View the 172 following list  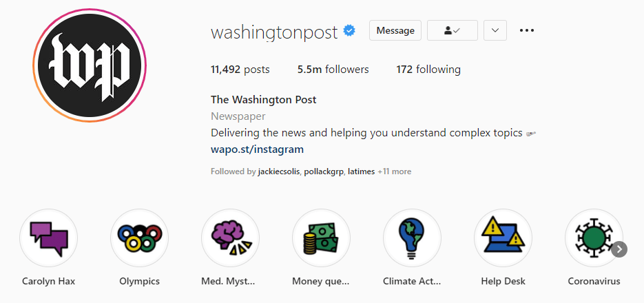tap(428, 70)
